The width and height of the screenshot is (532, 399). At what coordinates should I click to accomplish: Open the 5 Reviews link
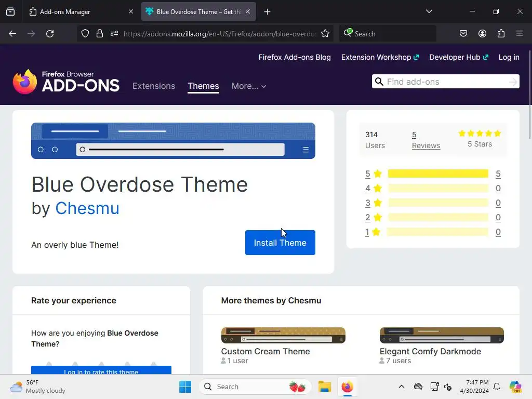[x=426, y=140]
